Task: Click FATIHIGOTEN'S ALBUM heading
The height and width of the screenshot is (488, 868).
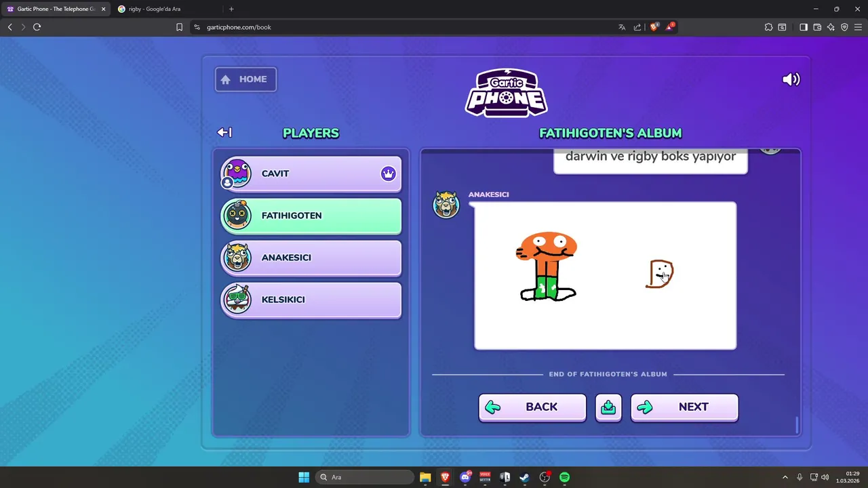Action: (610, 133)
